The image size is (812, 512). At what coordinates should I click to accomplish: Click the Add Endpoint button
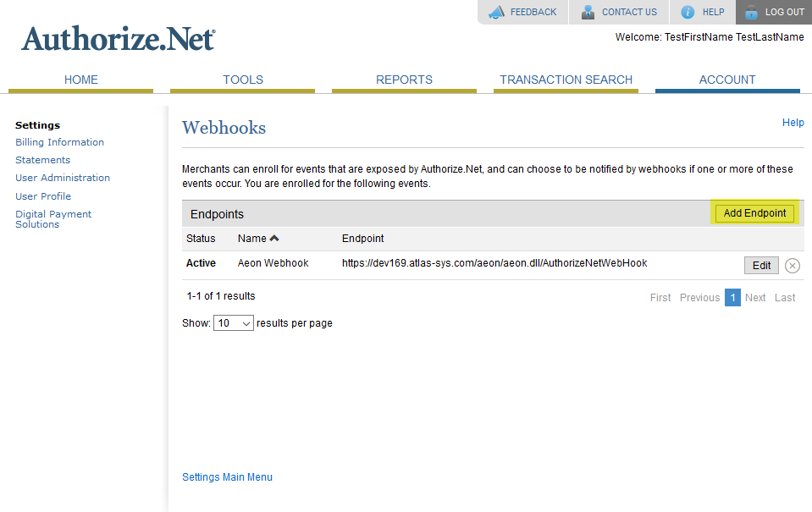753,212
